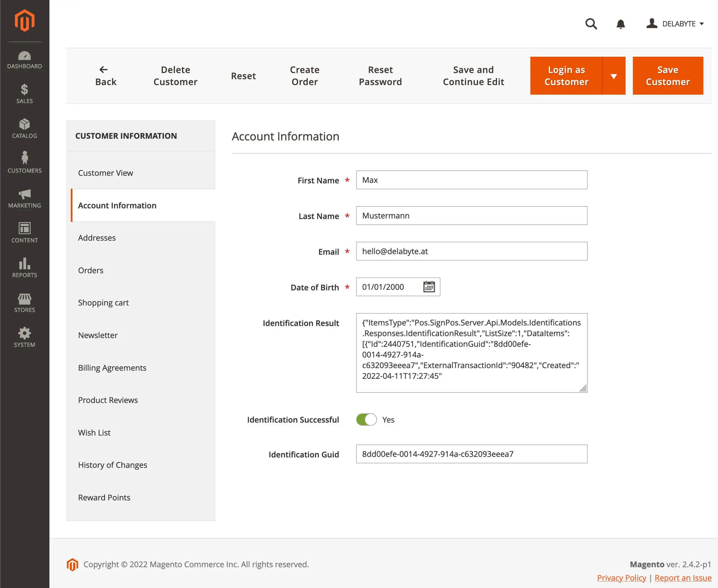The height and width of the screenshot is (588, 718).
Task: Open the Orders tab
Action: click(x=91, y=270)
